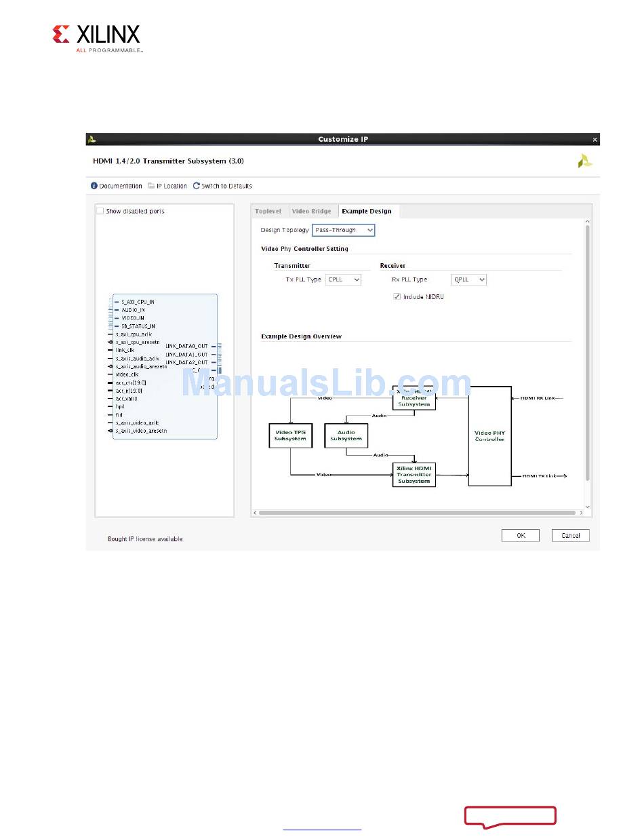Image resolution: width=644 pixels, height=839 pixels.
Task: Click the OK button
Action: 521,536
